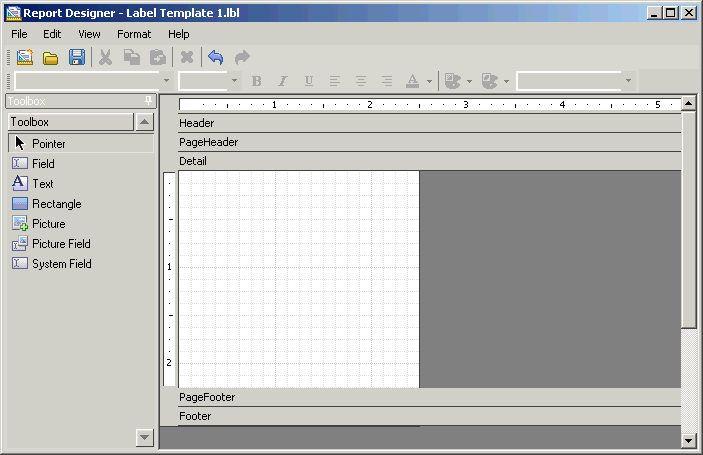Minimize the Report Designer window

pos(654,13)
